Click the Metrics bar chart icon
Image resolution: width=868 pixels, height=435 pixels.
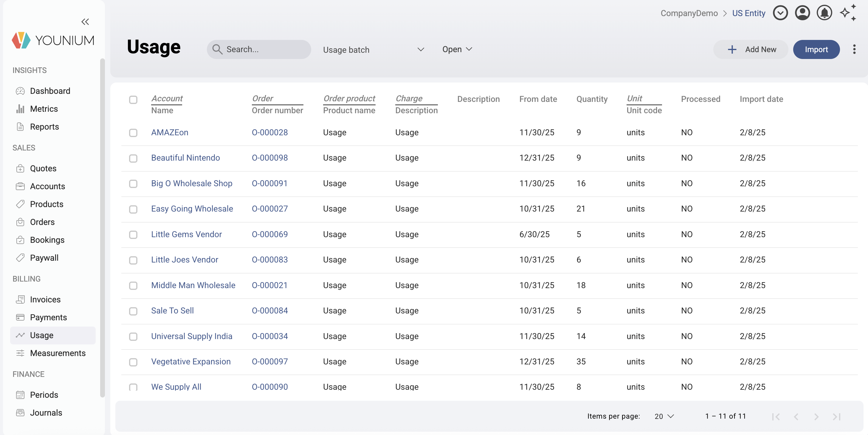(20, 109)
